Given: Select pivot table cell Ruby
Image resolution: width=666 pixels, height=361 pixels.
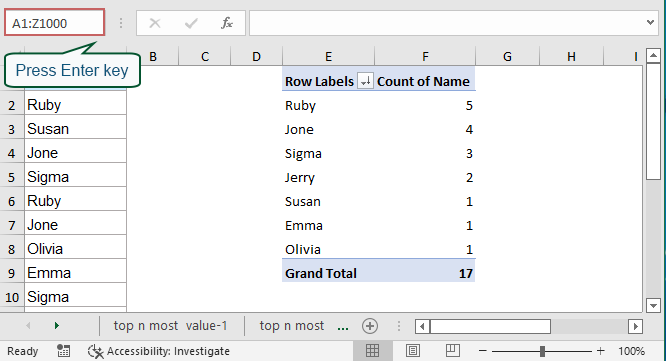Looking at the screenshot, I should pos(328,105).
